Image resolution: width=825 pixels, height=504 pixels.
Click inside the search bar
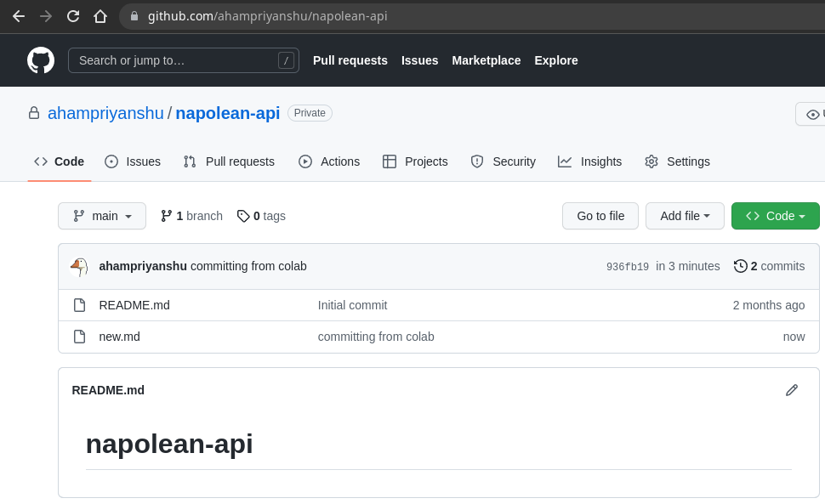(183, 60)
